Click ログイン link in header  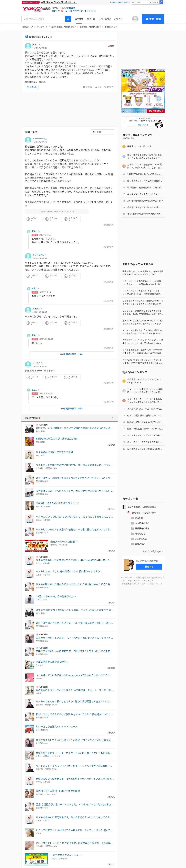pos(56,11)
